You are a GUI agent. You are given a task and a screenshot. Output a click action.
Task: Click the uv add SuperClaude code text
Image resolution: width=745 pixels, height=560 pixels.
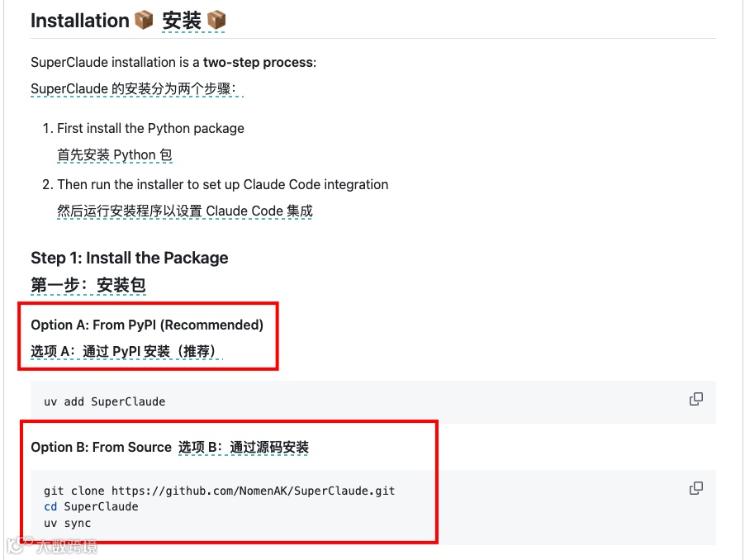pos(105,402)
